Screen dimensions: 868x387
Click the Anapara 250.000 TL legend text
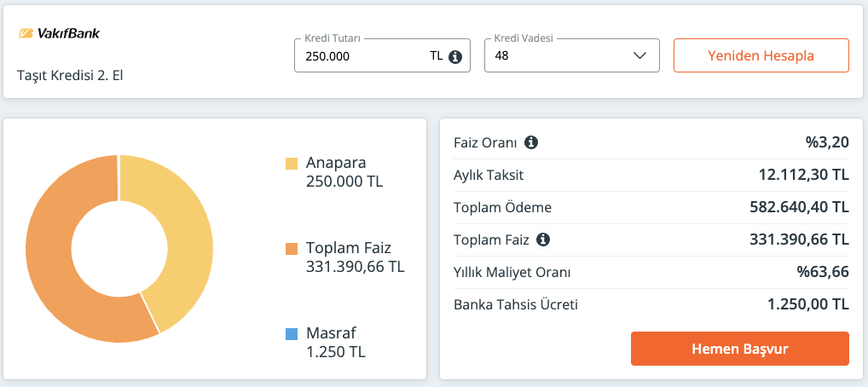(344, 172)
